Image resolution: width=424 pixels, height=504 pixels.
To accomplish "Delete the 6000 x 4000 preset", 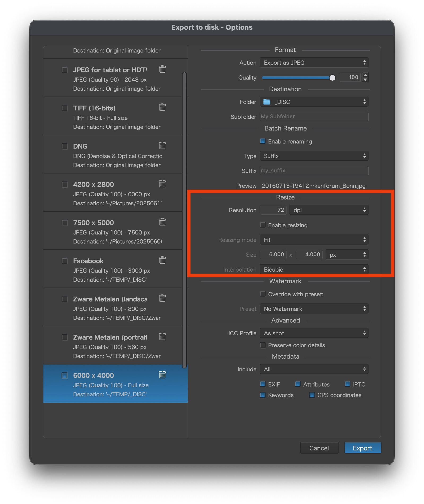I will pyautogui.click(x=162, y=375).
